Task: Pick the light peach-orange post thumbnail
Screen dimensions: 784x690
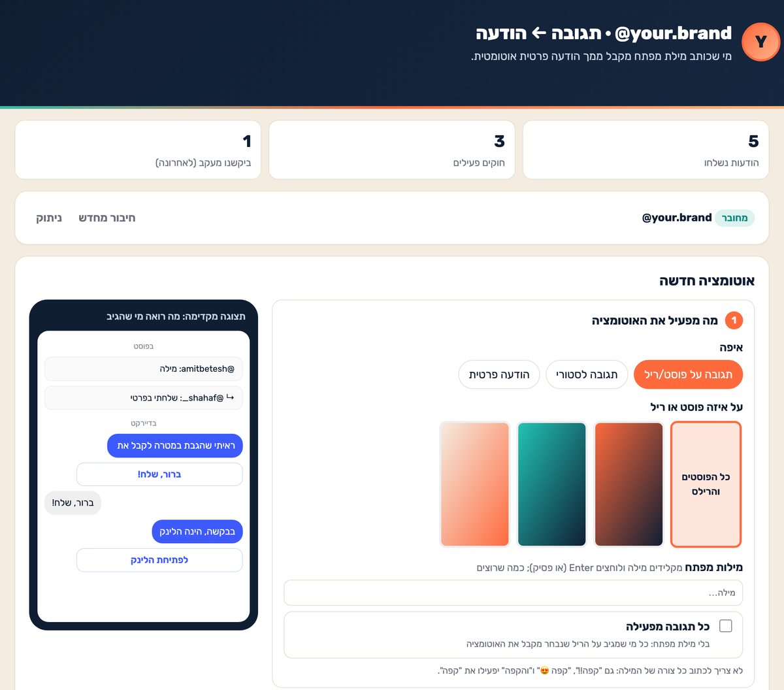Action: point(475,484)
